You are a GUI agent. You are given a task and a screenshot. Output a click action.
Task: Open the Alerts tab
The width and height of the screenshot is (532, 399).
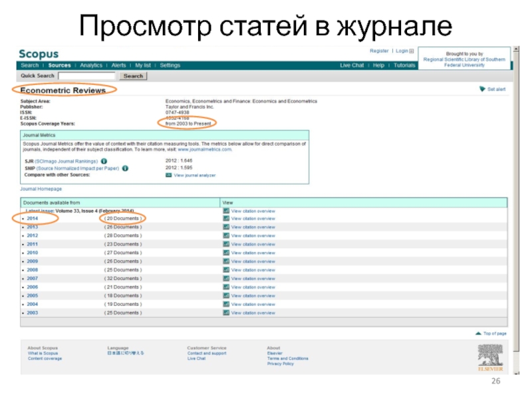pyautogui.click(x=118, y=65)
